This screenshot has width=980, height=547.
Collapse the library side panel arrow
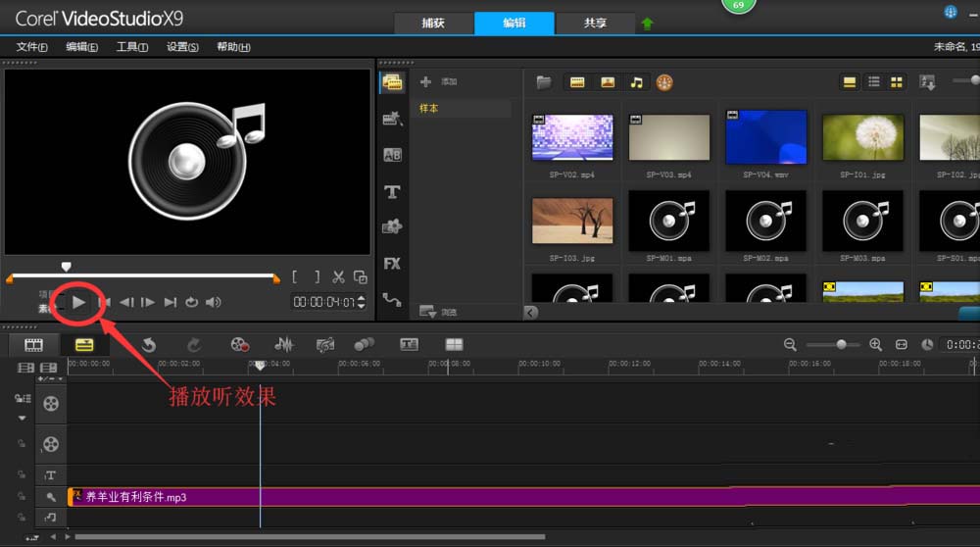point(530,312)
